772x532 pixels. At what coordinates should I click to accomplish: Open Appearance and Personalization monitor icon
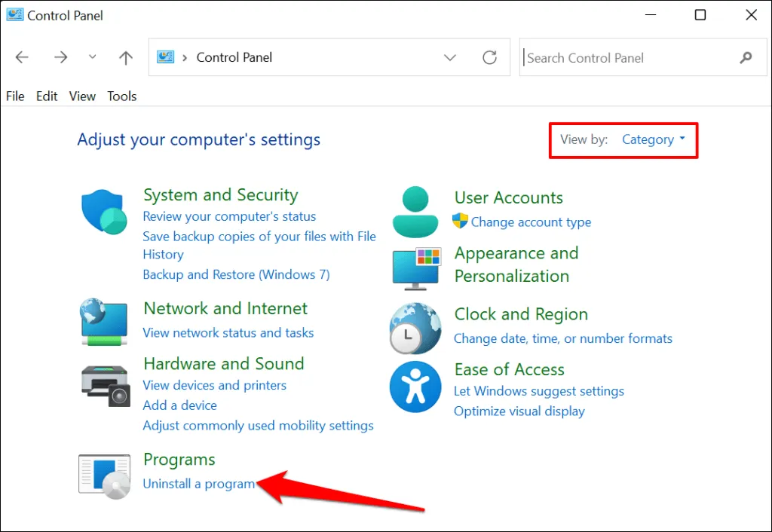pyautogui.click(x=415, y=267)
